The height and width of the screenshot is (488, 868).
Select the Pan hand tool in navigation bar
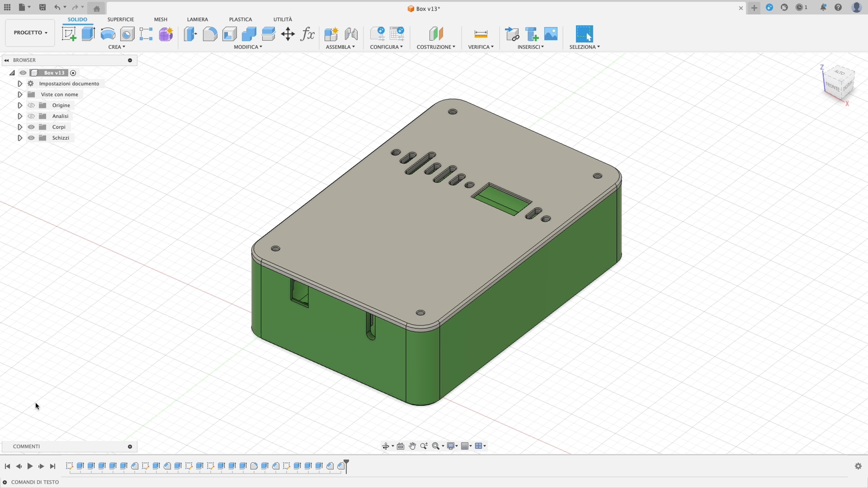pyautogui.click(x=413, y=446)
